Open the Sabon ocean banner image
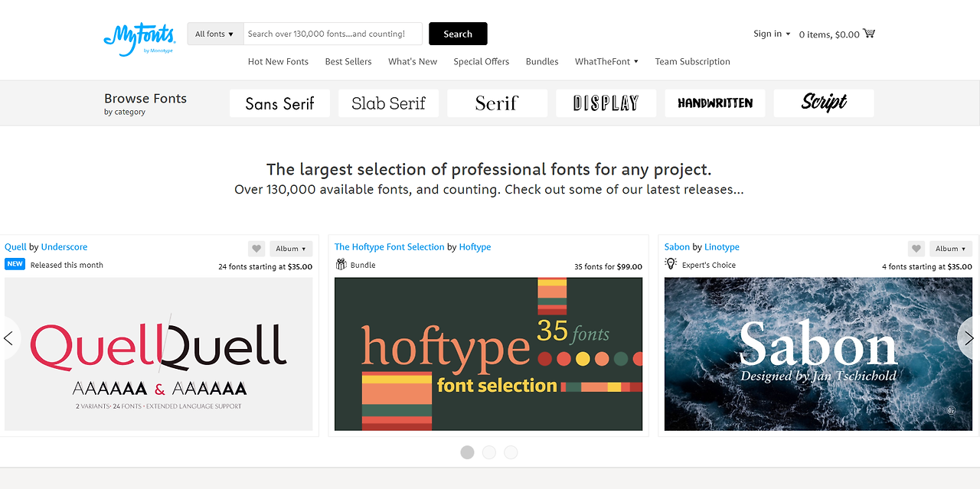The height and width of the screenshot is (489, 980). coord(818,354)
